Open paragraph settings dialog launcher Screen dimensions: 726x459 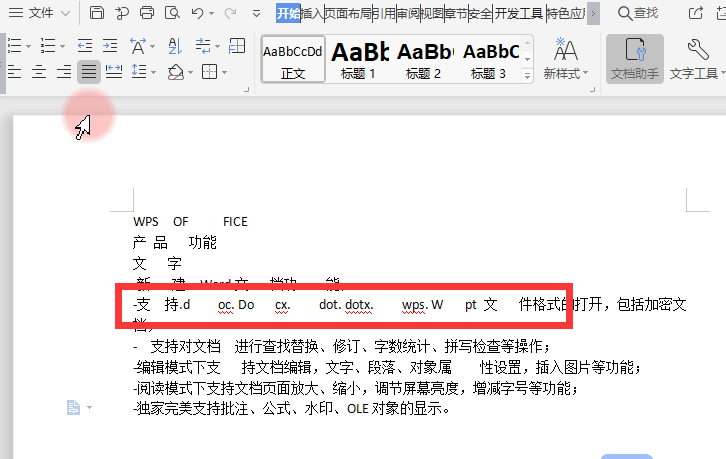coord(246,89)
